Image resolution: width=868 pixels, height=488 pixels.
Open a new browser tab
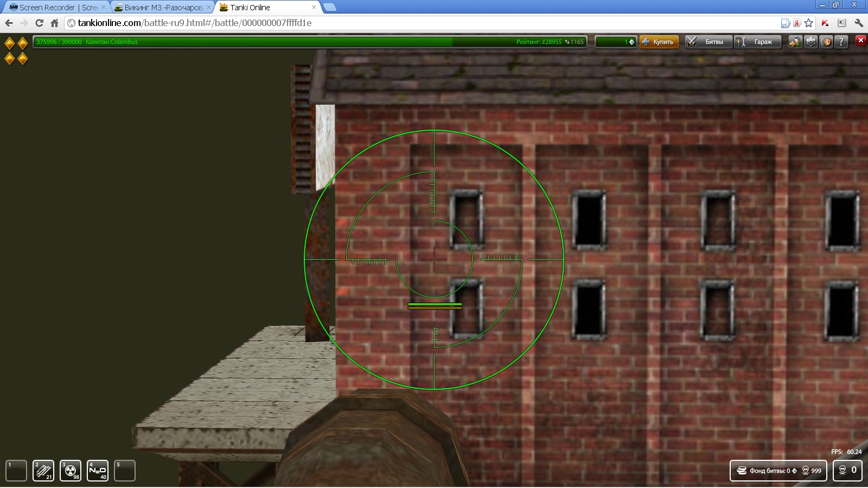[329, 7]
